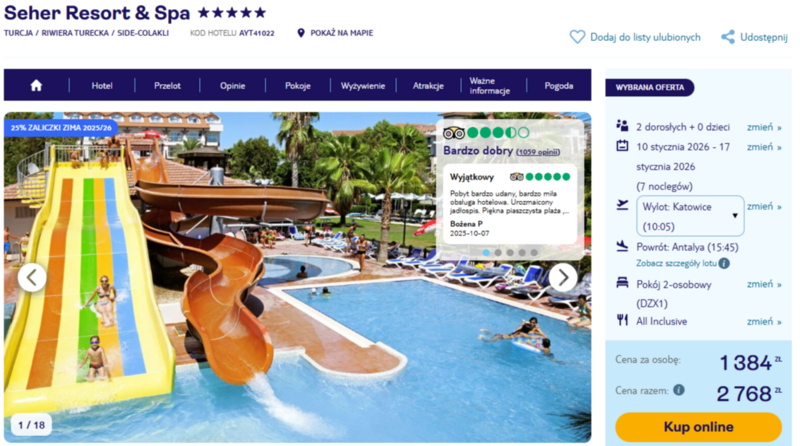Screen dimensions: 800x446
Task: Click the map pin icon Pokaż na mapie
Action: click(x=301, y=33)
